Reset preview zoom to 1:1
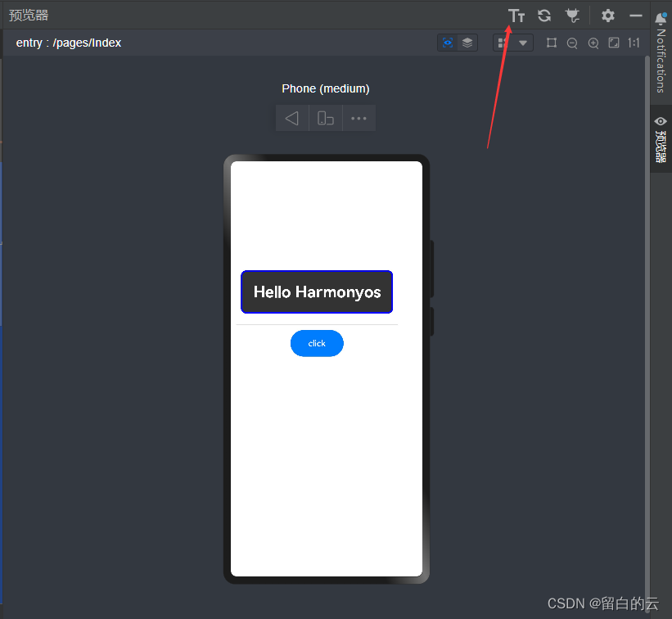Viewport: 672px width, 619px height. pyautogui.click(x=634, y=43)
